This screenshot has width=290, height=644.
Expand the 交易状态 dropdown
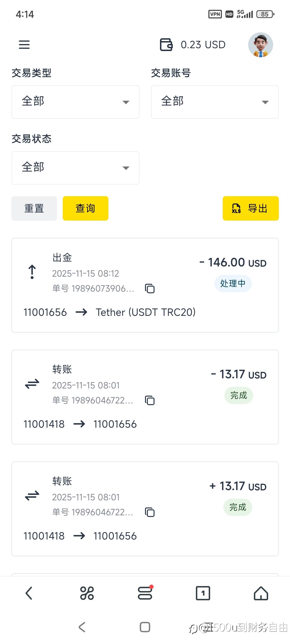click(x=75, y=168)
